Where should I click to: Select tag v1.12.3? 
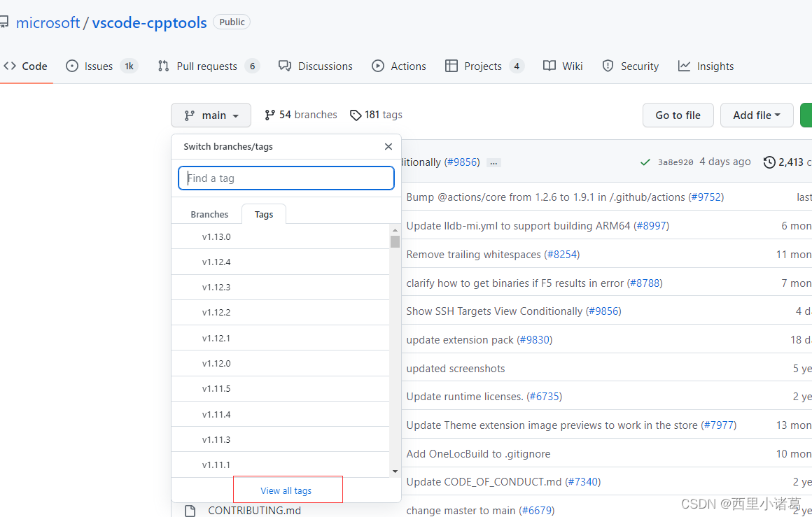(280, 288)
